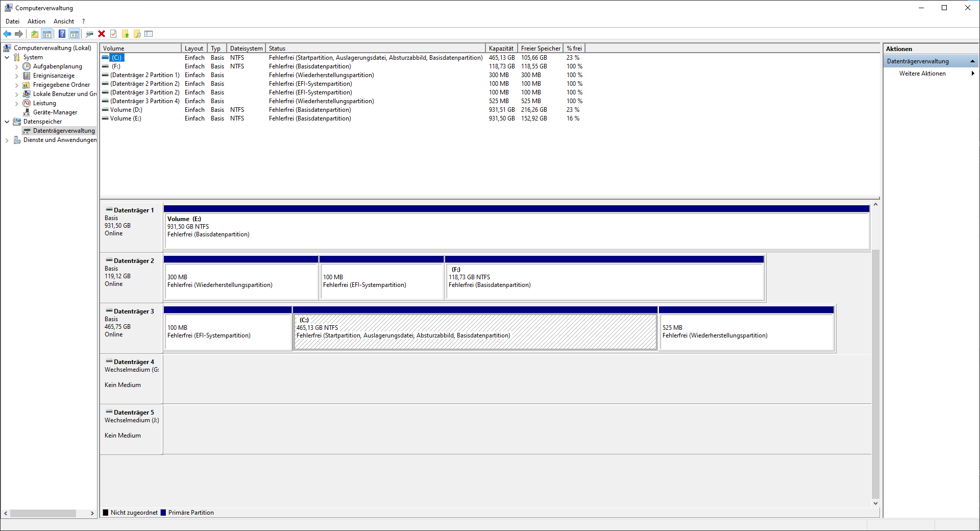
Task: Select the 525 MB Wiederherstellungspartition block
Action: click(747, 328)
